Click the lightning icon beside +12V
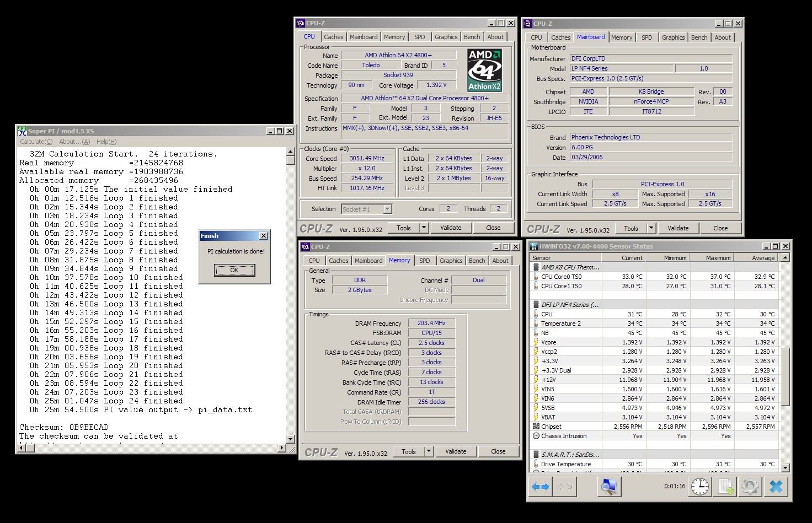 click(536, 380)
